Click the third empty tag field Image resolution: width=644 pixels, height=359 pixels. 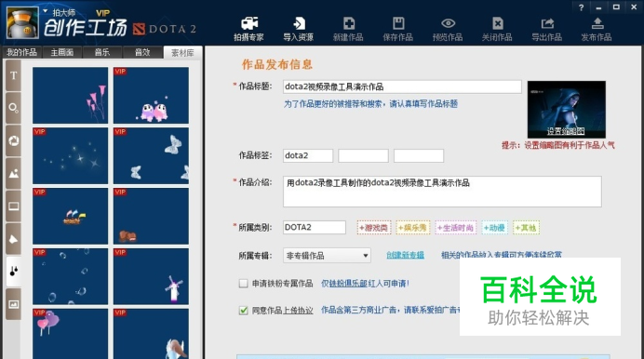click(x=419, y=155)
